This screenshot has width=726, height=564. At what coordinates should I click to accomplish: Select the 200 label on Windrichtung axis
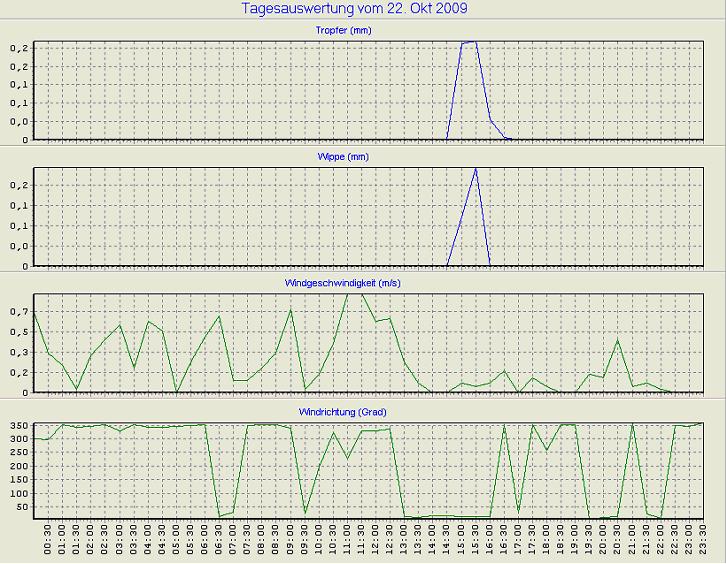16,467
